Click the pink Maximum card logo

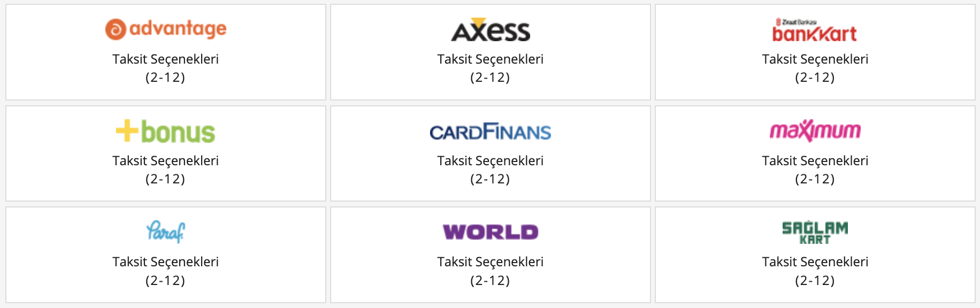pos(815,130)
